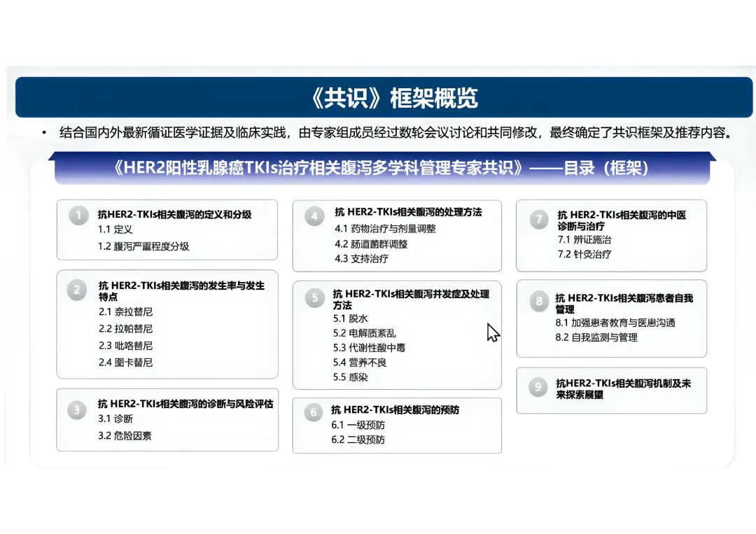Screen dimensions: 756x534
Task: Click the number 7 circle badge
Action: coord(538,219)
